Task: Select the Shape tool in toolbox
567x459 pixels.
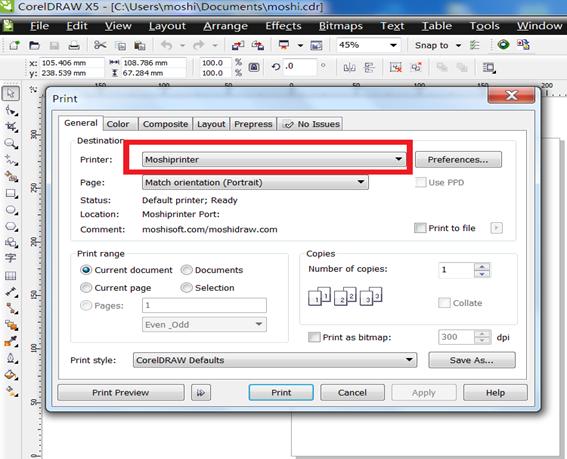Action: coord(11,110)
